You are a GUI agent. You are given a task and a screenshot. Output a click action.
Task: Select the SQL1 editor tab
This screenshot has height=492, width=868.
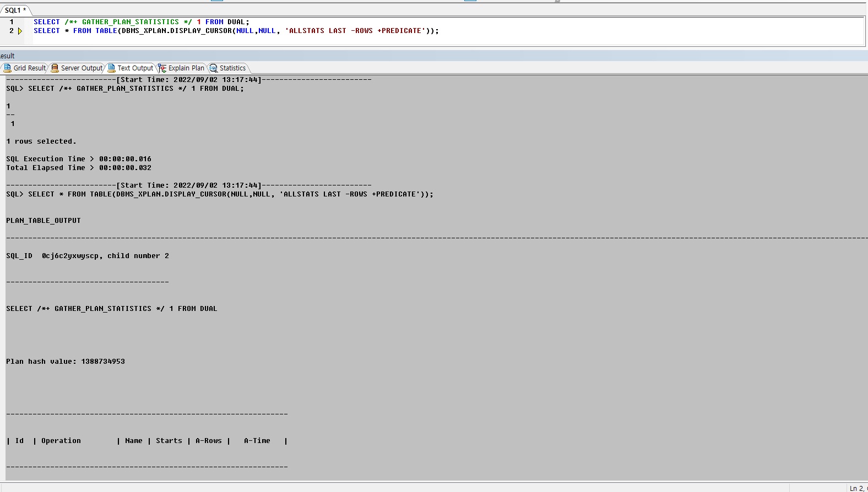pos(15,10)
